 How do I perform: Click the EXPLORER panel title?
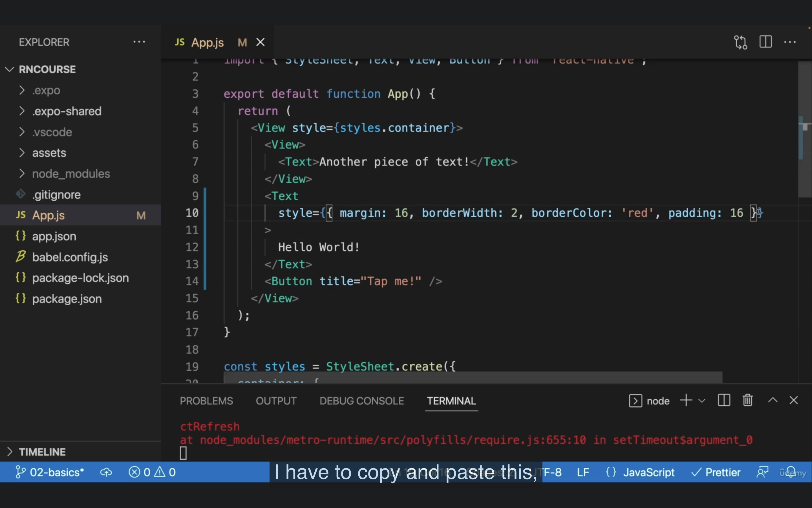pos(44,42)
